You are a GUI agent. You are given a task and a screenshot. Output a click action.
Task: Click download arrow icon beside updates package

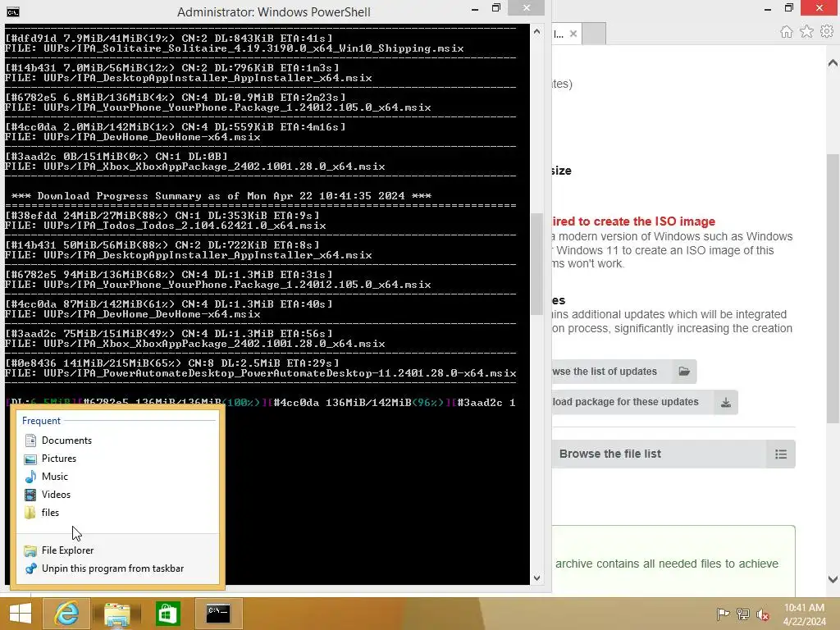(726, 402)
